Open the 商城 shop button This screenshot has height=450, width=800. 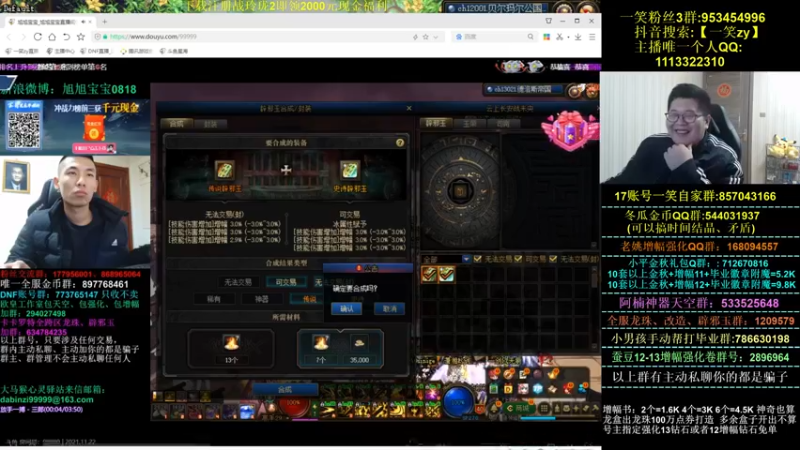519,408
